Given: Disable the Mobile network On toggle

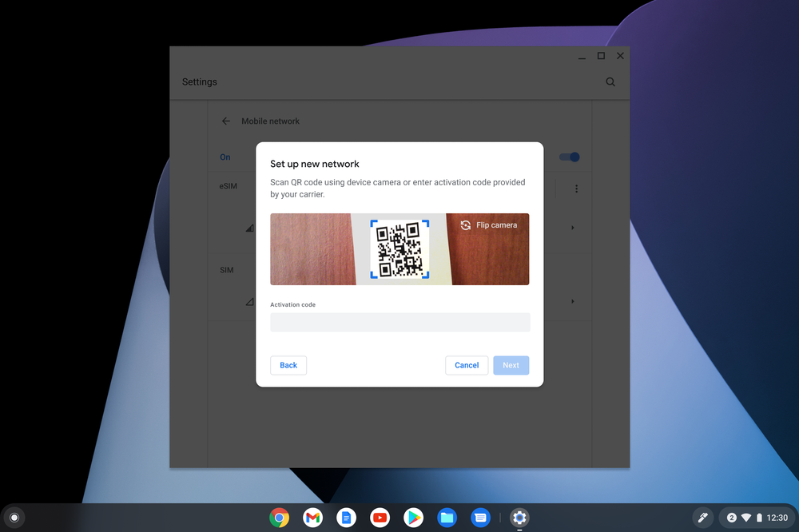Looking at the screenshot, I should (569, 157).
